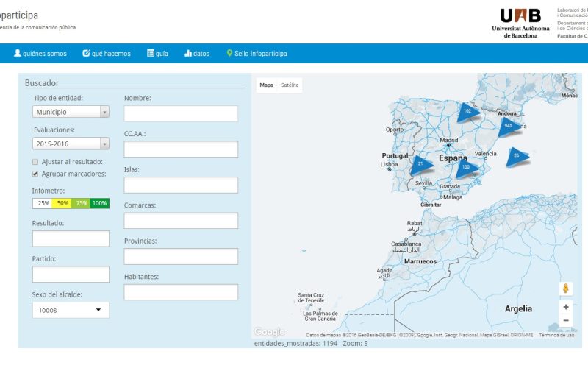
Task: Click the Lisboa label on the map
Action: pyautogui.click(x=389, y=164)
